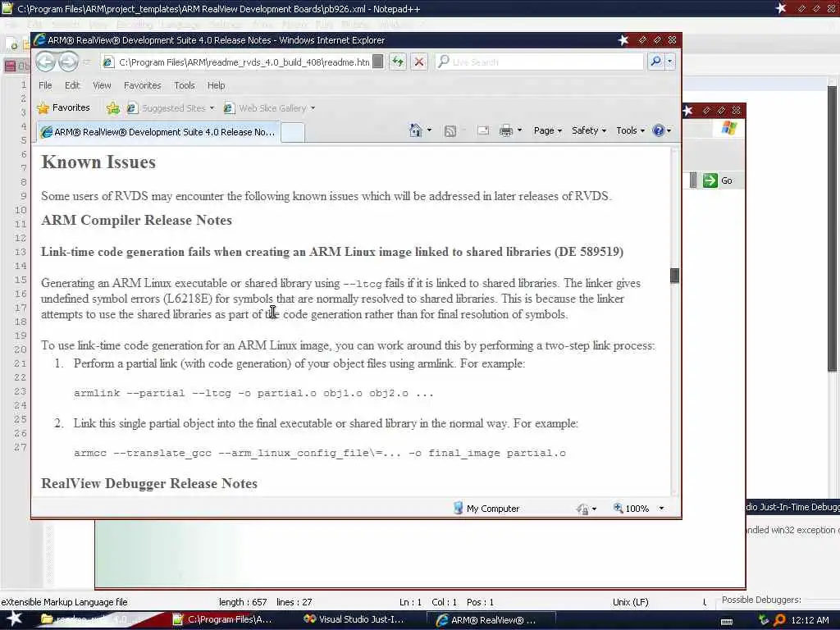
Task: Click the search magnifier button
Action: pos(655,62)
